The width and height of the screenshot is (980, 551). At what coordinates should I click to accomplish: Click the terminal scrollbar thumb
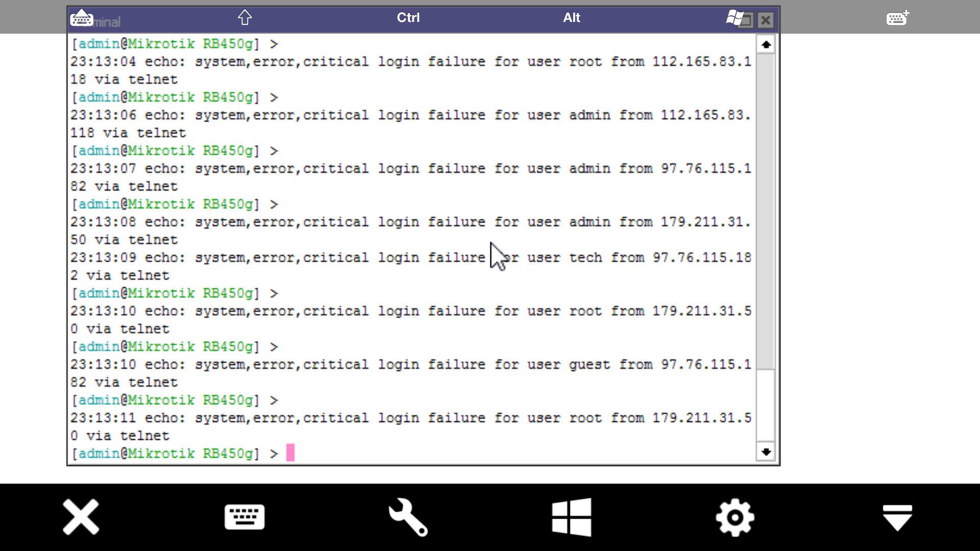[766, 212]
